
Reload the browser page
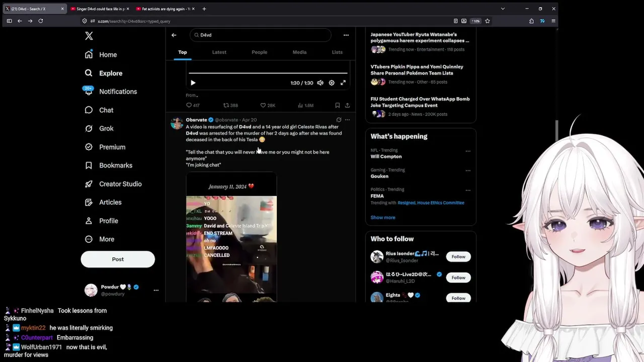41,21
